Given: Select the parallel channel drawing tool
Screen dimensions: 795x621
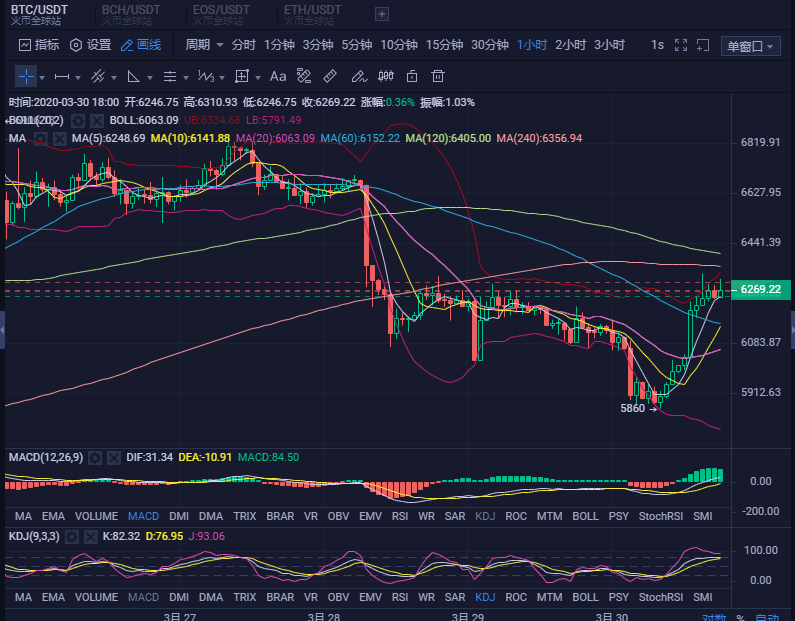Looking at the screenshot, I should [x=98, y=77].
